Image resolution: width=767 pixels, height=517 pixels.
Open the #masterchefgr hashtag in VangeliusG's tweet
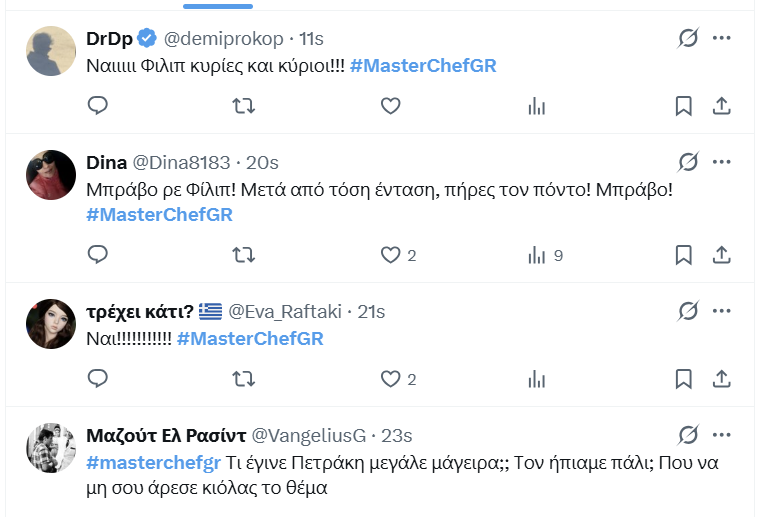153,463
